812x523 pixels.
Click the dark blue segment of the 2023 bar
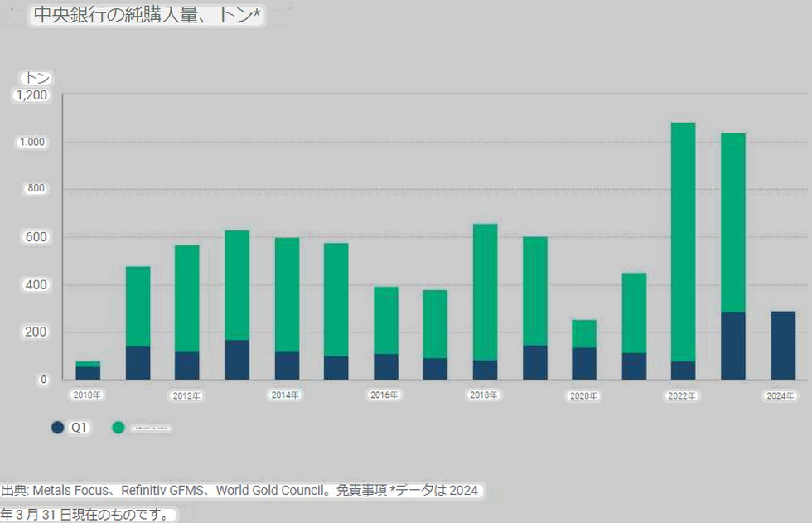point(732,346)
